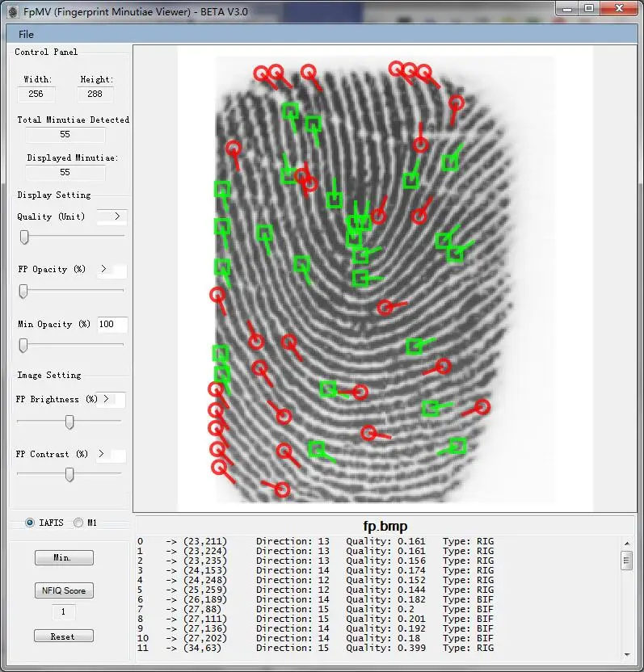
Task: Click the FP Brightness slider thumb
Action: pyautogui.click(x=69, y=422)
